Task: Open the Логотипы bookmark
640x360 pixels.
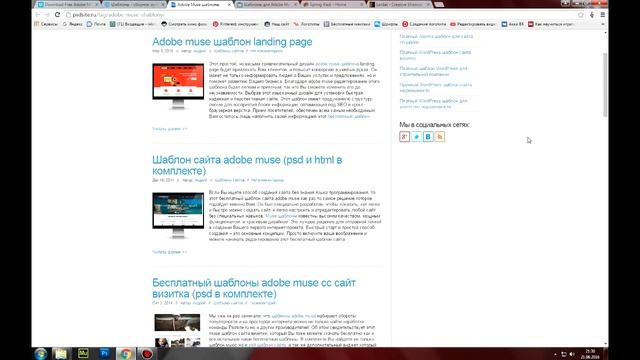Action: (307, 24)
